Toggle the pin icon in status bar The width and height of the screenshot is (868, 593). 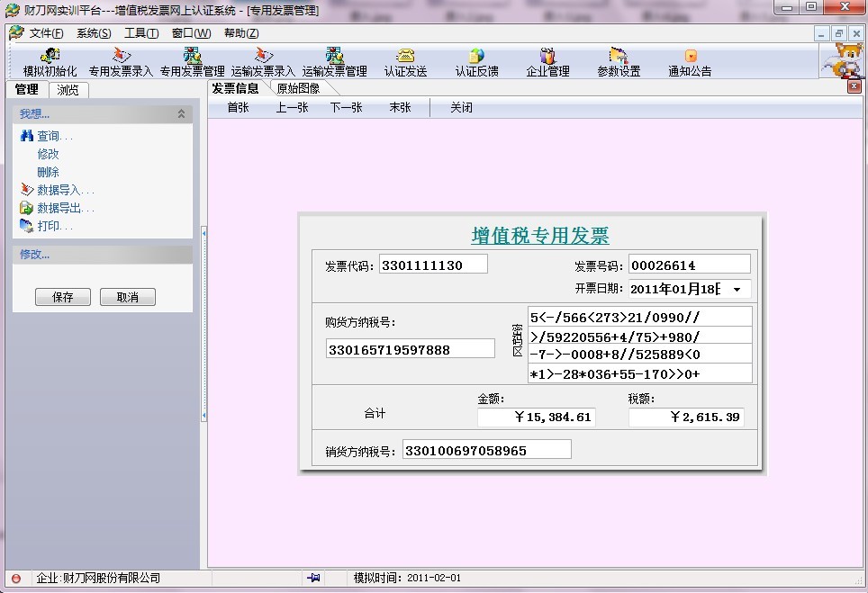[x=313, y=578]
